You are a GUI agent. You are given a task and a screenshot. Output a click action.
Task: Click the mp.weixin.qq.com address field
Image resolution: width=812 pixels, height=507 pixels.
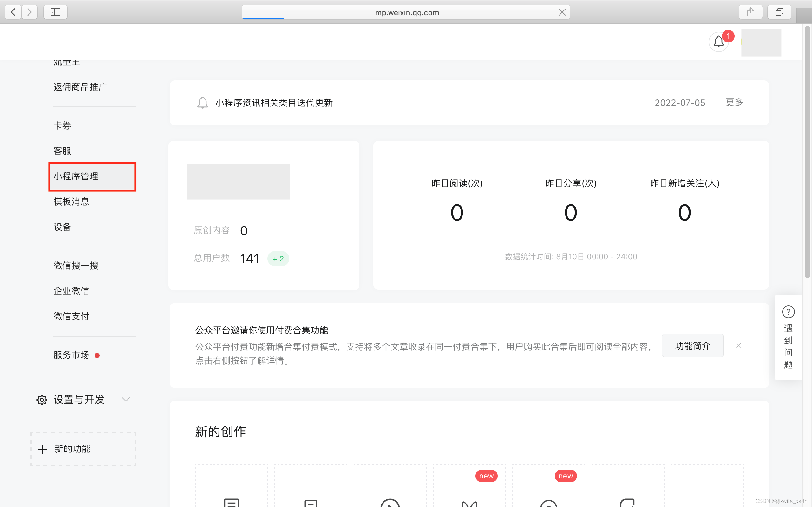pyautogui.click(x=407, y=12)
